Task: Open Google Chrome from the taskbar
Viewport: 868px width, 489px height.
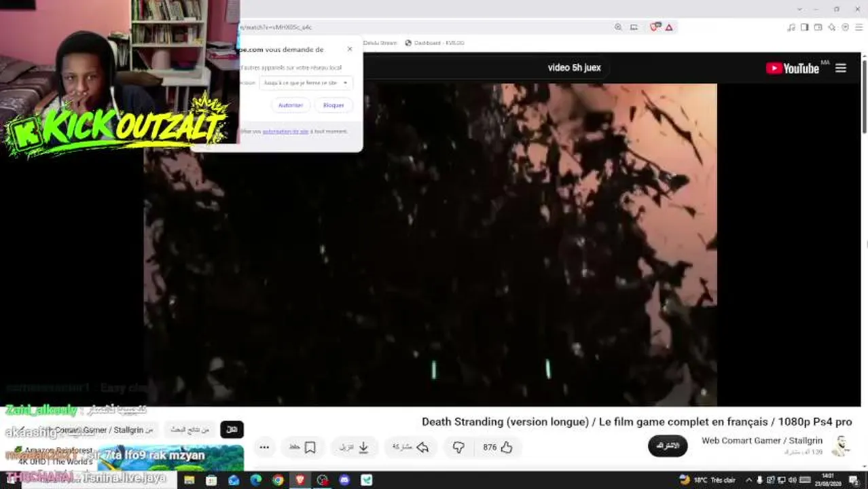Action: (x=278, y=480)
